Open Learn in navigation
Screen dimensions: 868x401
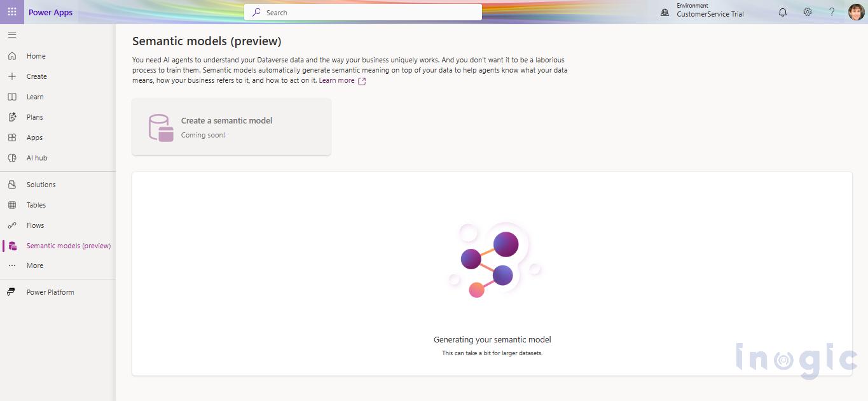57,97
